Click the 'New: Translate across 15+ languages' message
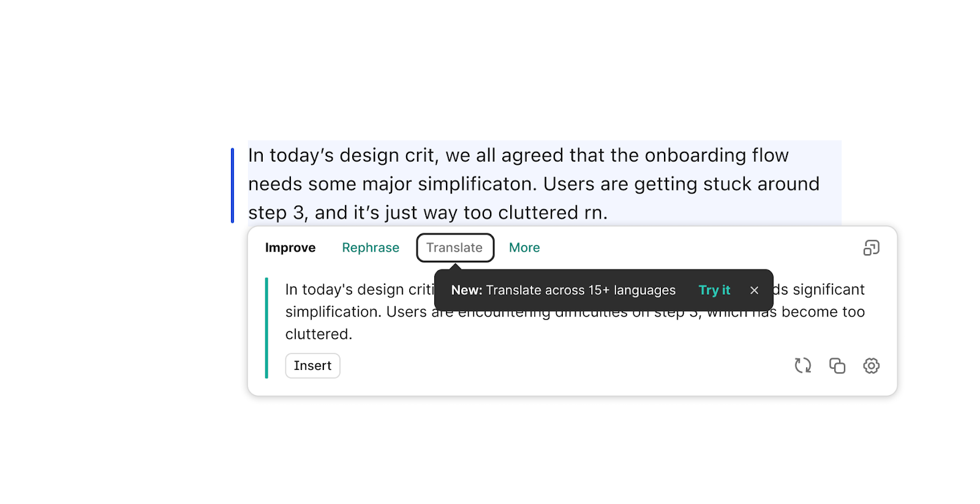 tap(563, 290)
